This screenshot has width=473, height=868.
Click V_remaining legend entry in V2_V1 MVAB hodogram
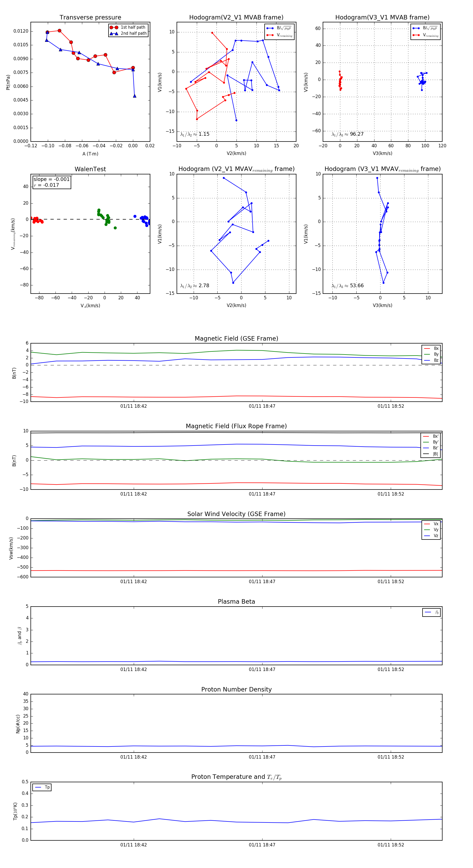[x=279, y=35]
